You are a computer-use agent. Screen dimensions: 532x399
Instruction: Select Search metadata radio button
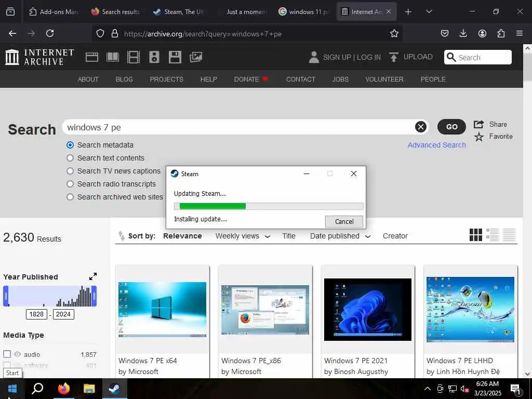pos(70,145)
